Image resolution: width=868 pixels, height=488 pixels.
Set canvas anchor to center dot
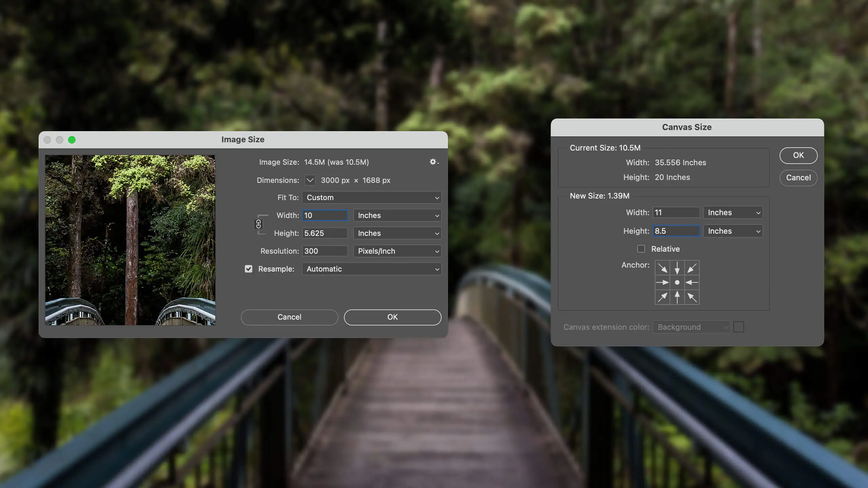(x=677, y=282)
